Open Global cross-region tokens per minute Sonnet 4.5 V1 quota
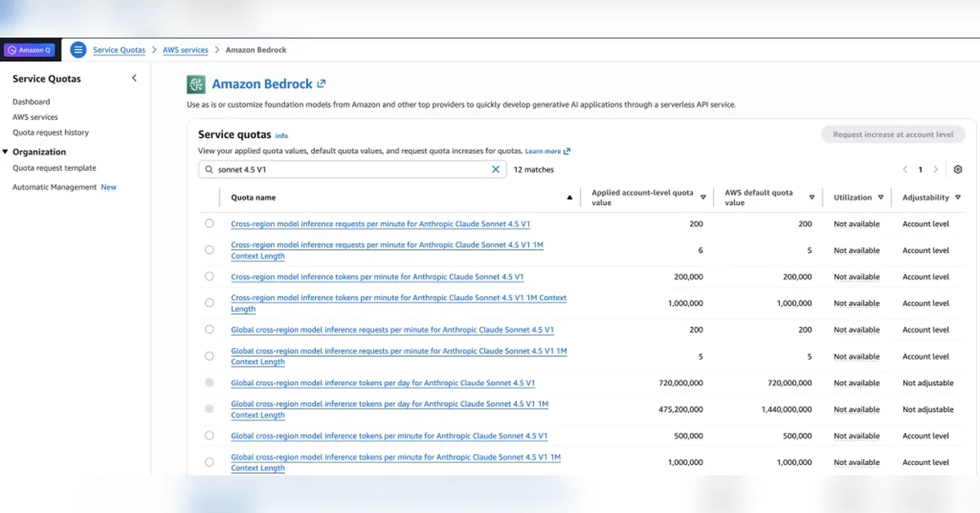The image size is (980, 513). tap(390, 436)
